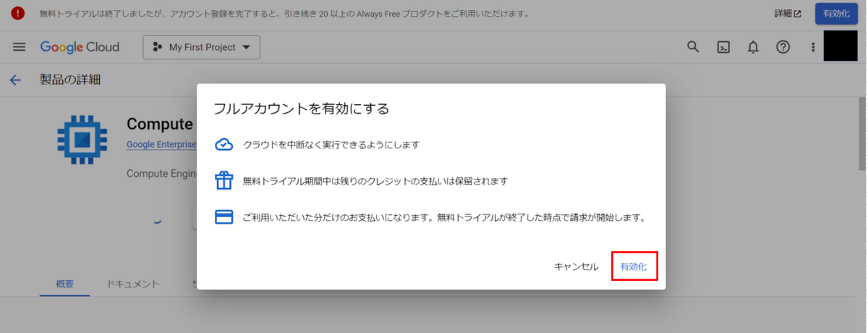Click the red warning icon in banner
The image size is (868, 333).
[18, 14]
